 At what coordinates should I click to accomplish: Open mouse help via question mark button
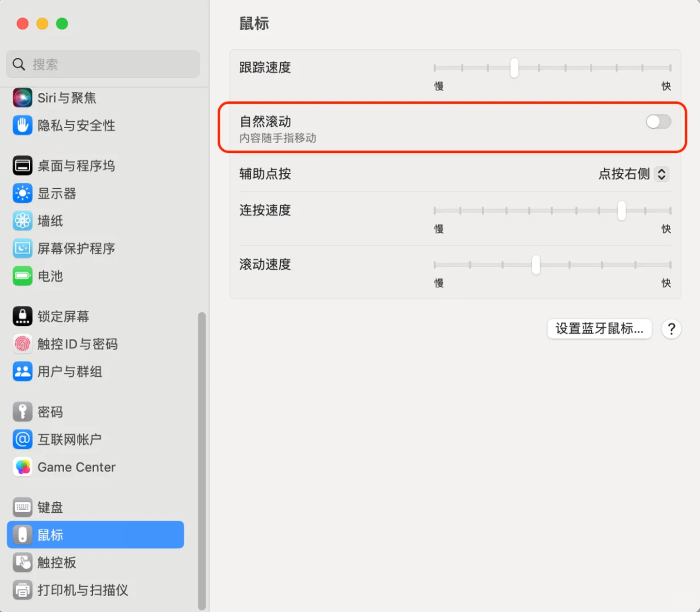point(671,329)
